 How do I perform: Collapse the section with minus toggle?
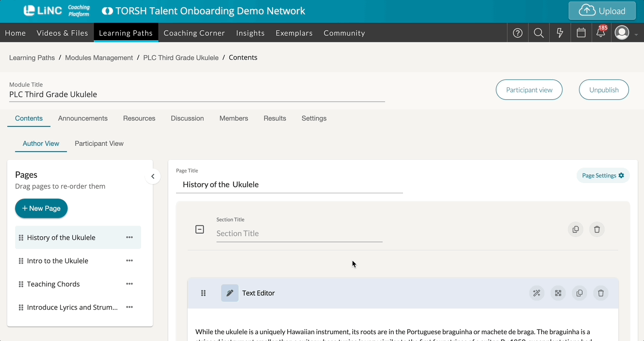(200, 230)
